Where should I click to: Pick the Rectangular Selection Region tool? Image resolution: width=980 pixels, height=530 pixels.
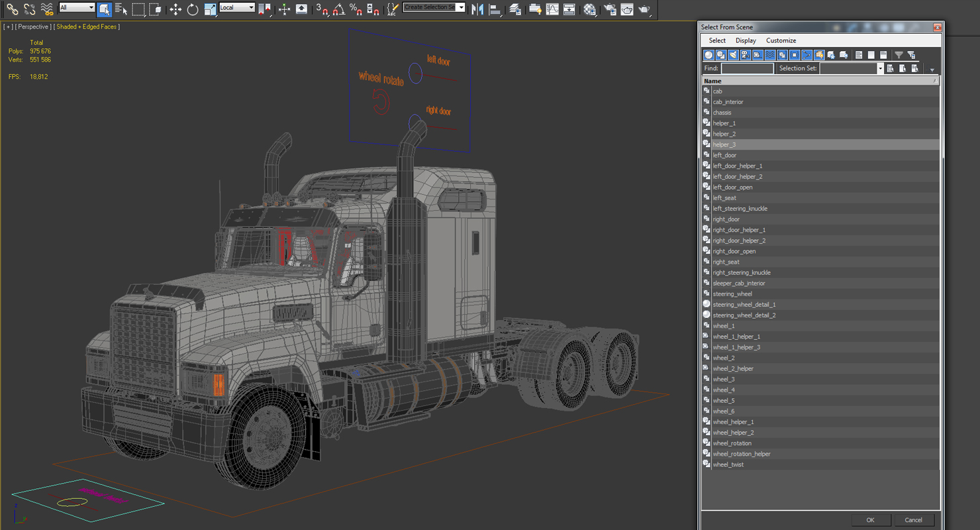point(138,9)
